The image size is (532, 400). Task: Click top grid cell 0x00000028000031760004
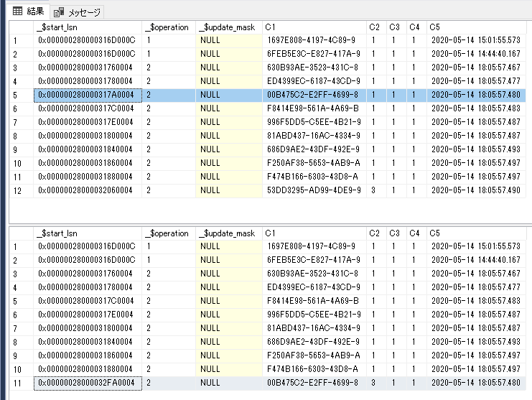click(88, 68)
